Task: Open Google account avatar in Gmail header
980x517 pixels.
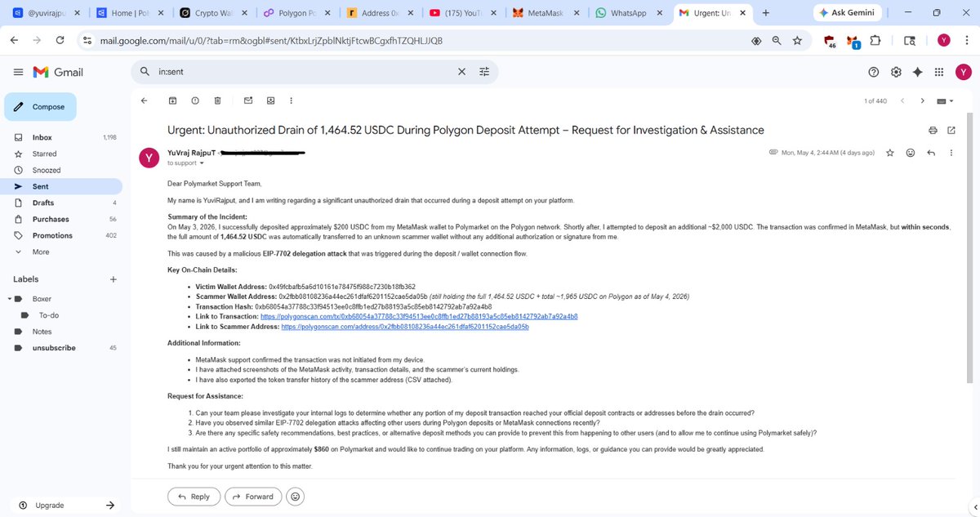Action: coord(963,72)
